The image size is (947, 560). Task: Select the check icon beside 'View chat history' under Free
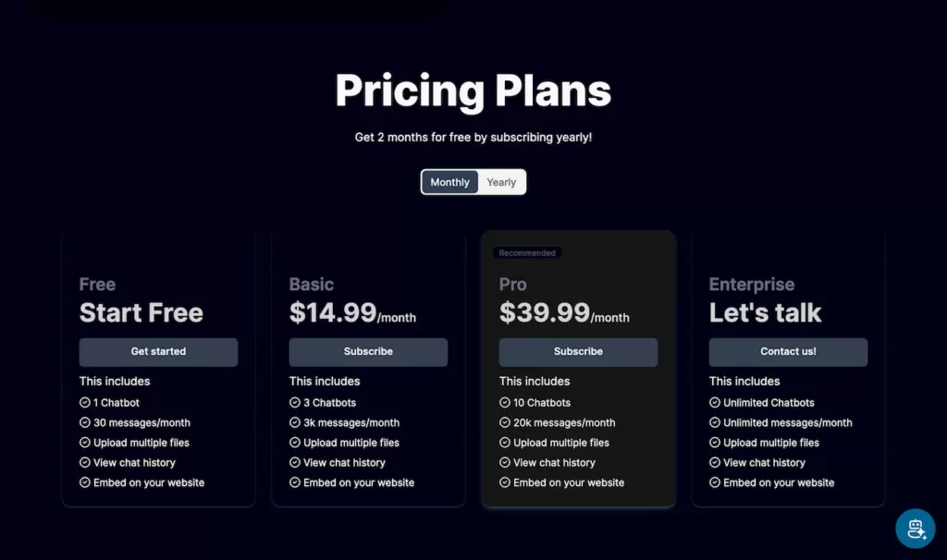(x=84, y=462)
